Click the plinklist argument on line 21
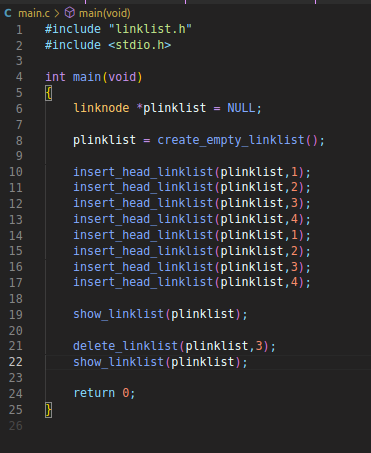Screen dimensions: 371x453 tap(217, 346)
